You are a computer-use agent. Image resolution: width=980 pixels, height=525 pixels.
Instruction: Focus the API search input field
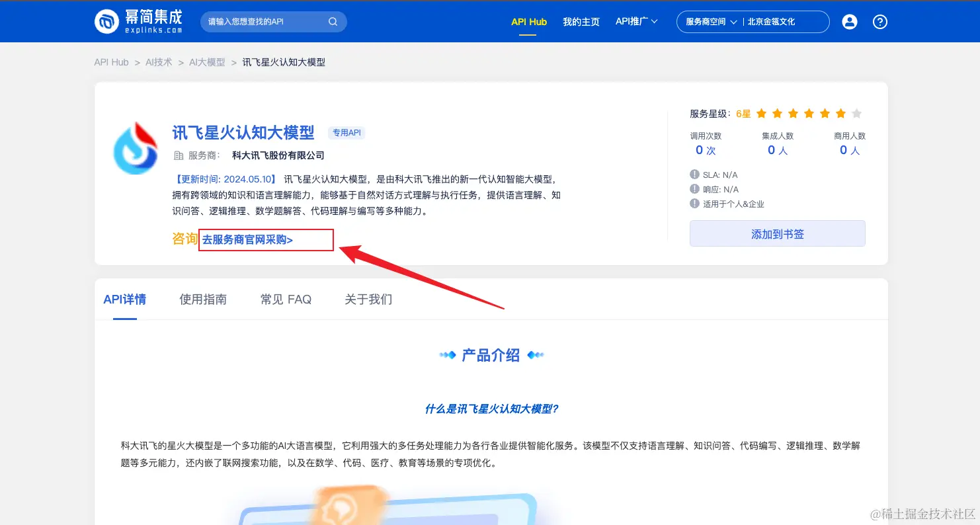coord(273,22)
